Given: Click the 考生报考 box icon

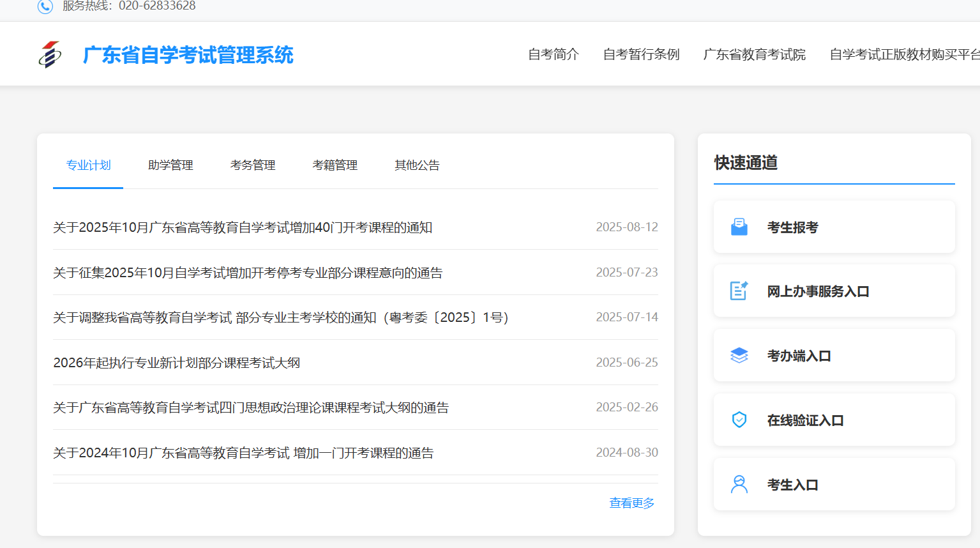Looking at the screenshot, I should (x=739, y=226).
